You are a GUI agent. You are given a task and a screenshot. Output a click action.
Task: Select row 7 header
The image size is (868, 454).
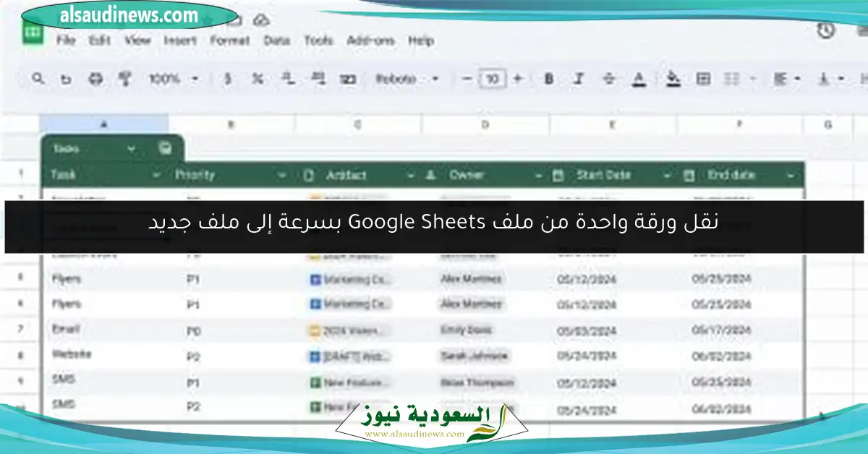[20, 330]
